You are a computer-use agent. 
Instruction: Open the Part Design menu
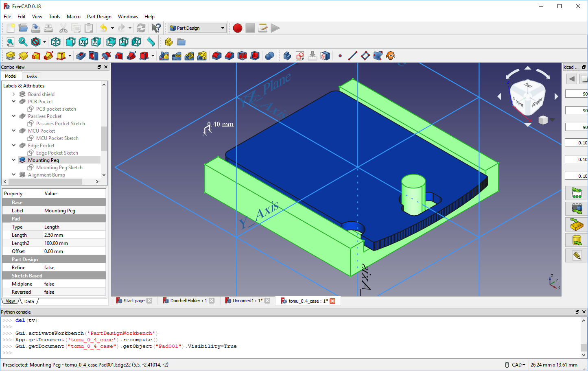pos(99,17)
